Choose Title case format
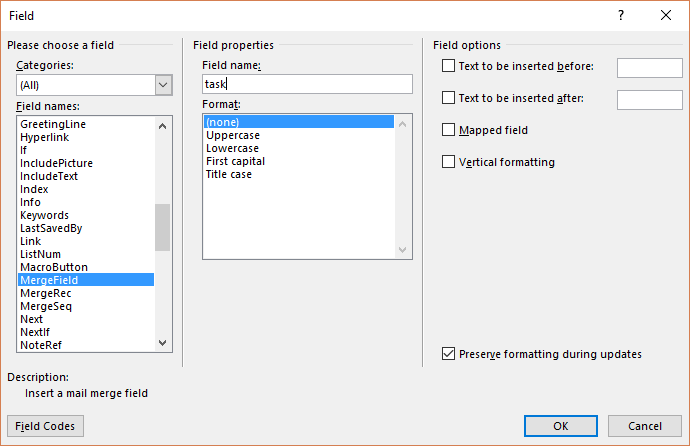The height and width of the screenshot is (446, 690). pyautogui.click(x=229, y=174)
